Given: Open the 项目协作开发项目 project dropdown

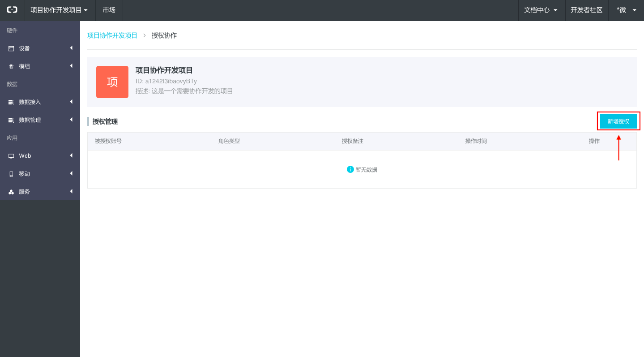Looking at the screenshot, I should coord(59,10).
